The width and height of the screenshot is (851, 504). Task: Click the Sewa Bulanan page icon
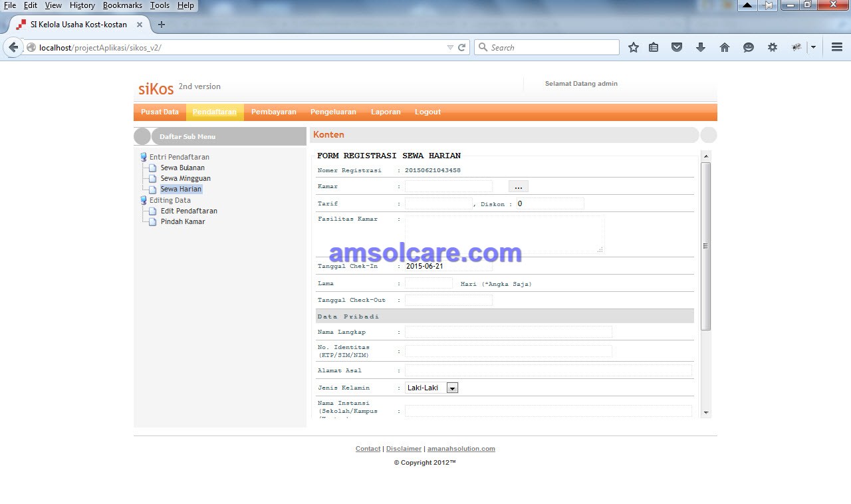click(153, 168)
